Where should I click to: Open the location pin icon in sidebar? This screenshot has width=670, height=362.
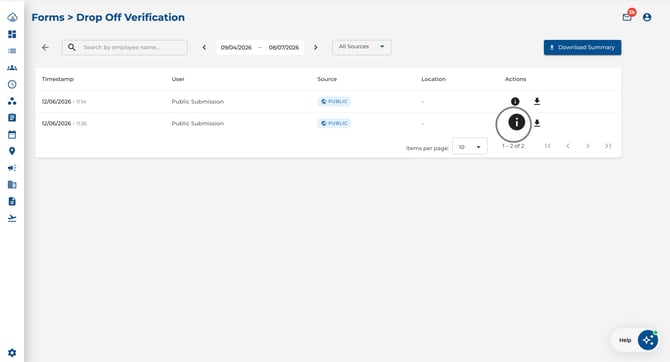click(x=12, y=151)
